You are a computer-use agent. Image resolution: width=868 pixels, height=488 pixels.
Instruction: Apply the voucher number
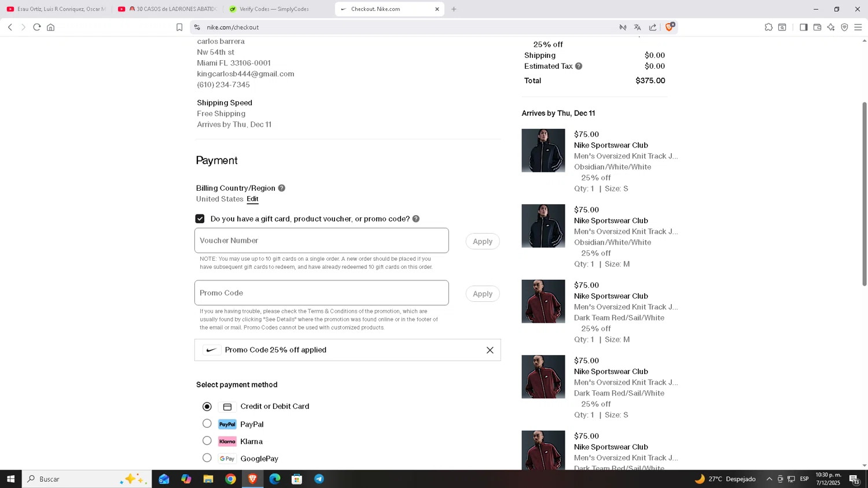[x=483, y=241]
